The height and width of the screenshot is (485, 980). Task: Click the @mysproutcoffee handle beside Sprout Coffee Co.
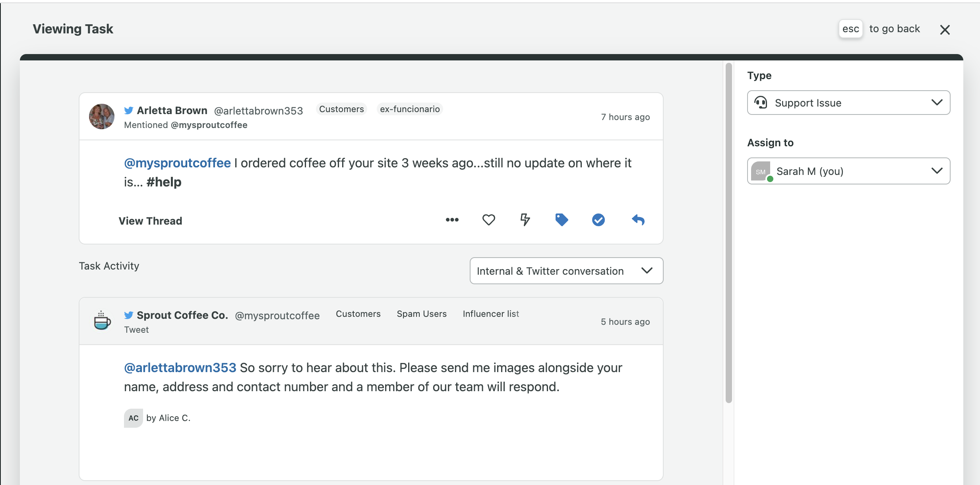[x=277, y=315]
